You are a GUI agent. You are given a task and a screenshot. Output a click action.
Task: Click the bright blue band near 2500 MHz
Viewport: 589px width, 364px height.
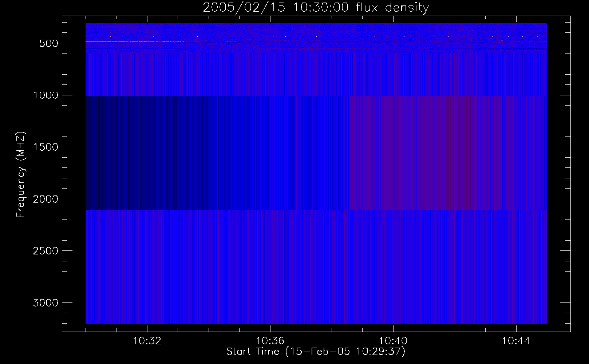click(x=316, y=251)
